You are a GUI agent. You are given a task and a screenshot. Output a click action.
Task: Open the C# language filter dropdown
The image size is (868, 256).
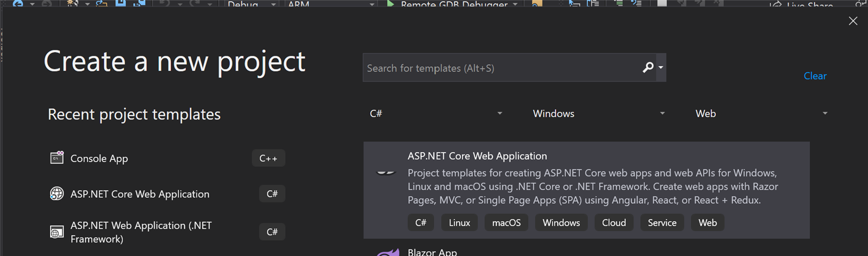coord(436,114)
